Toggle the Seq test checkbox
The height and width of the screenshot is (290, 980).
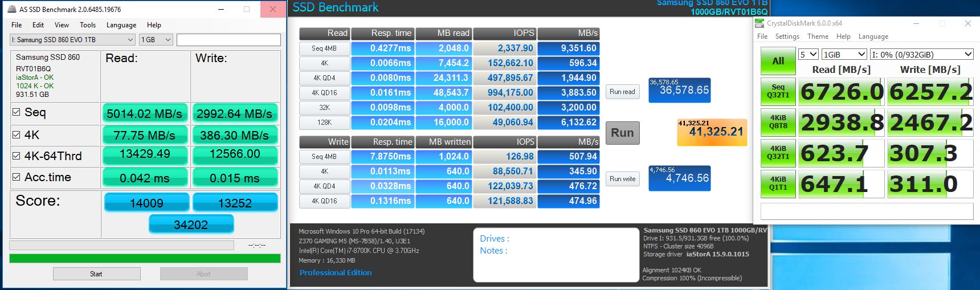(16, 112)
